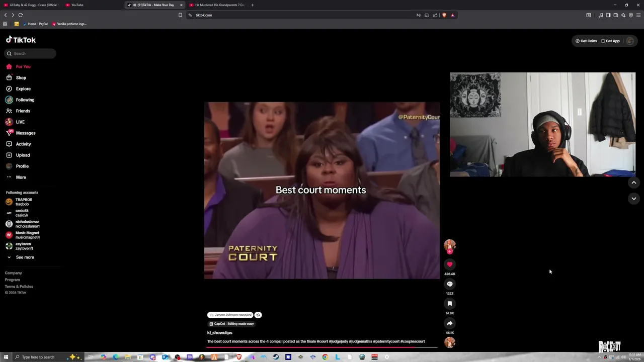The image size is (644, 362).
Task: Open the sound disc avatar under the share count
Action: (x=450, y=342)
